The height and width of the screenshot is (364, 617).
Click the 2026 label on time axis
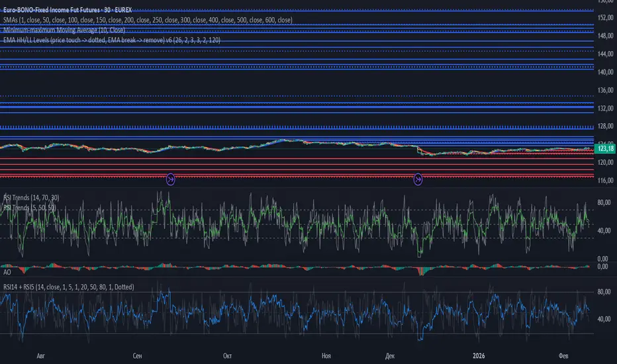click(x=479, y=356)
